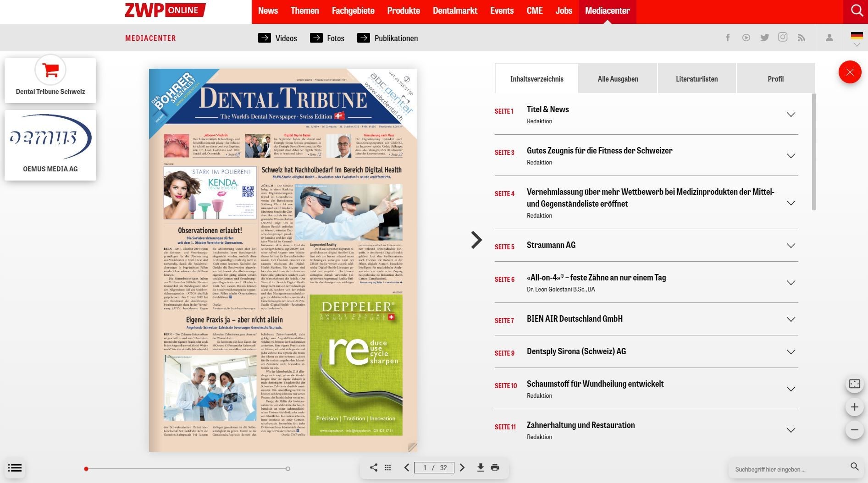Viewport: 868px width, 483px height.
Task: Click the page slider red handle
Action: pos(86,469)
